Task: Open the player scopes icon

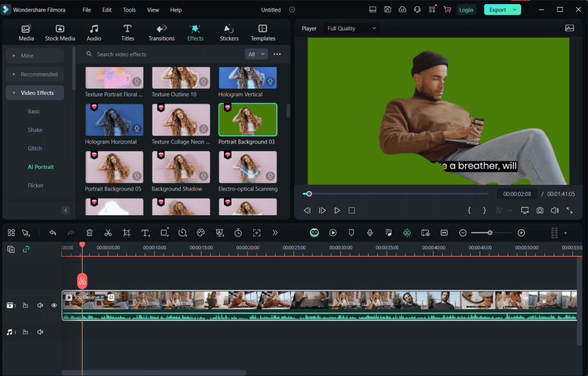Action: (x=569, y=28)
